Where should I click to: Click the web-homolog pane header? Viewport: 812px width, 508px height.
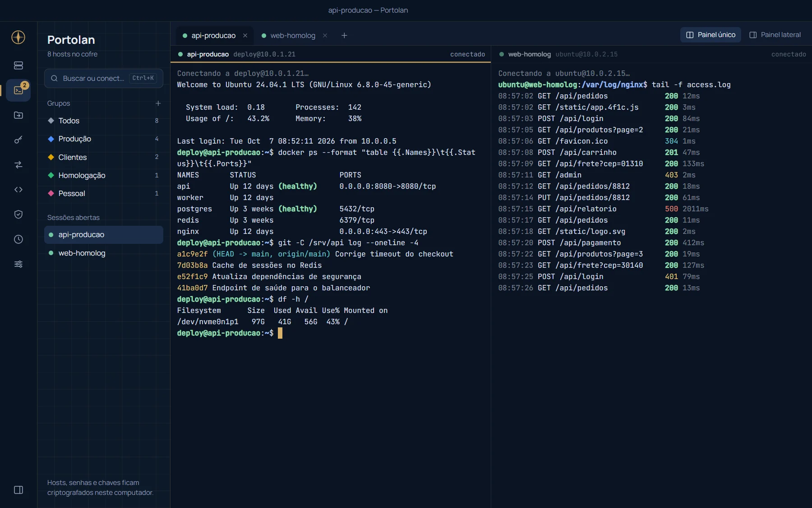click(652, 54)
